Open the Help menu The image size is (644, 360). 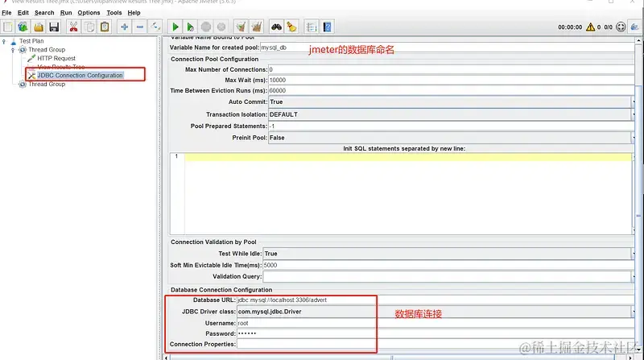tap(134, 13)
